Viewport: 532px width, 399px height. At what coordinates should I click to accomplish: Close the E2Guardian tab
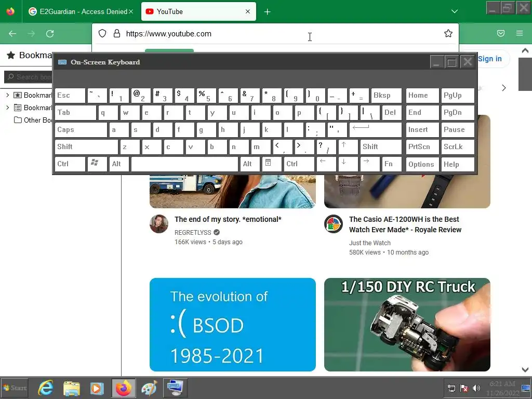click(130, 11)
